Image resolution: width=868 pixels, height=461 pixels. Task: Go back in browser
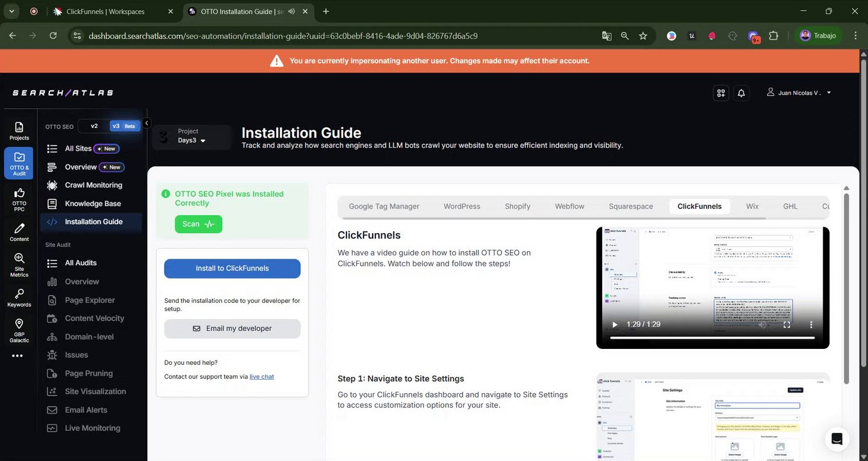pos(12,36)
